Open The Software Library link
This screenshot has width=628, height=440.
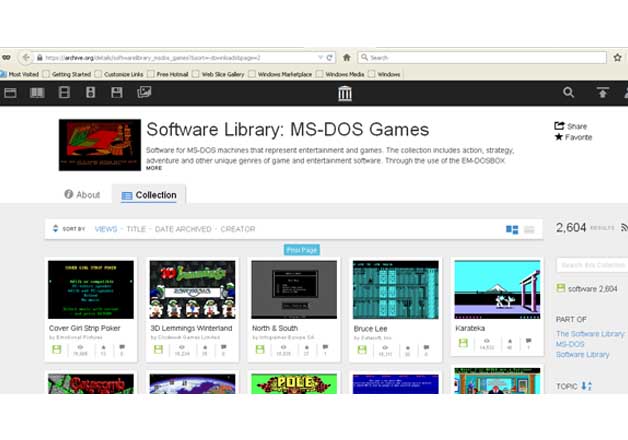point(590,334)
